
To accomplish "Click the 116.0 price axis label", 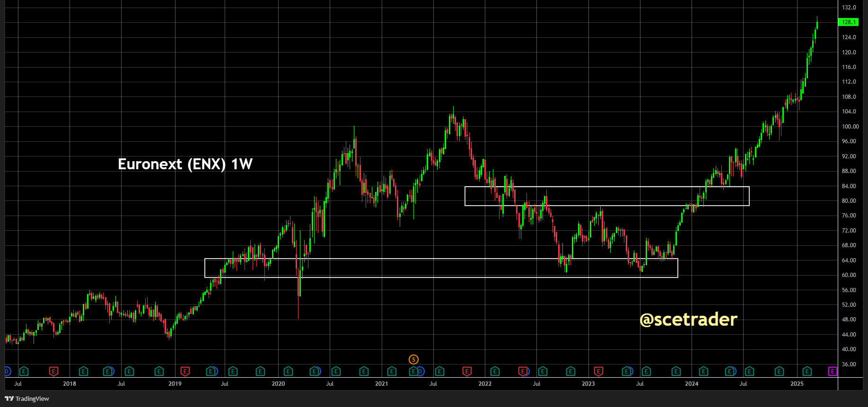I will 849,67.
